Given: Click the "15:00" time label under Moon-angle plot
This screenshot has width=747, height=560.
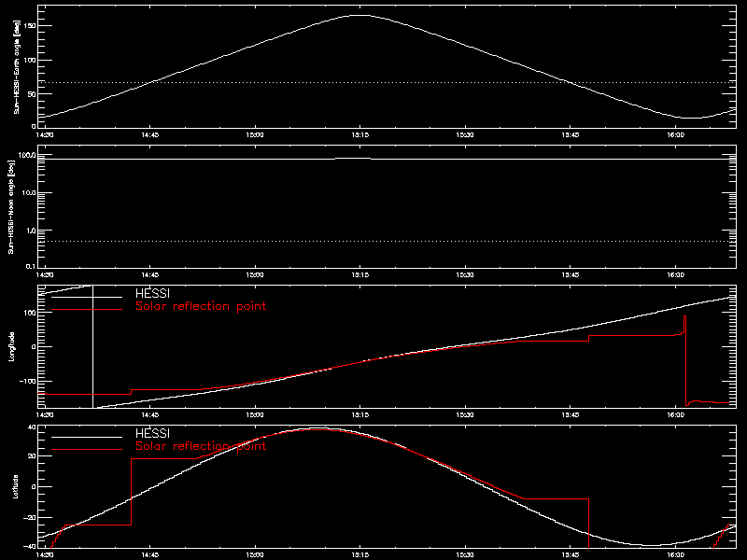Looking at the screenshot, I should [255, 275].
